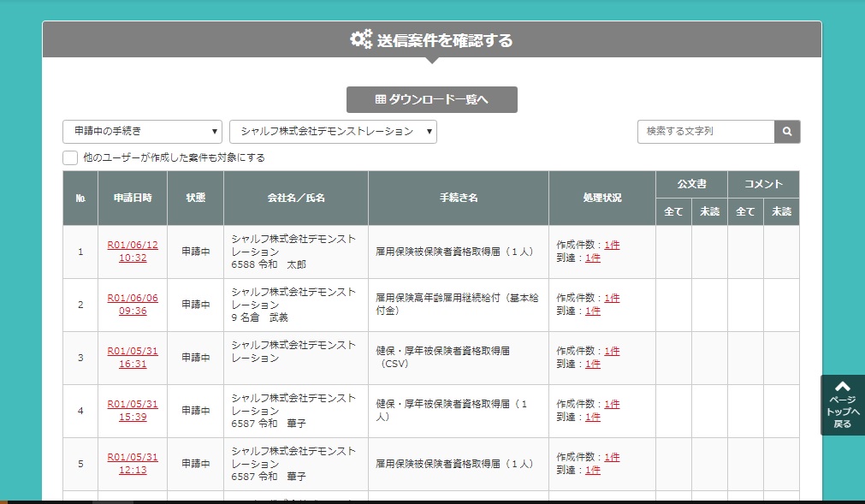Screen dimensions: 865x504
Task: Expand the 申請中の手続き status dropdown
Action: 142,132
